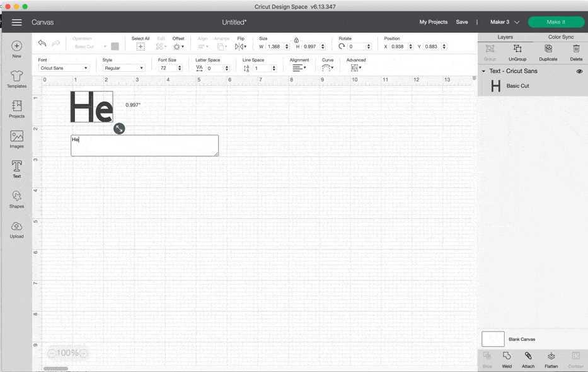Open the Maker 3 machine dropdown

click(x=504, y=22)
